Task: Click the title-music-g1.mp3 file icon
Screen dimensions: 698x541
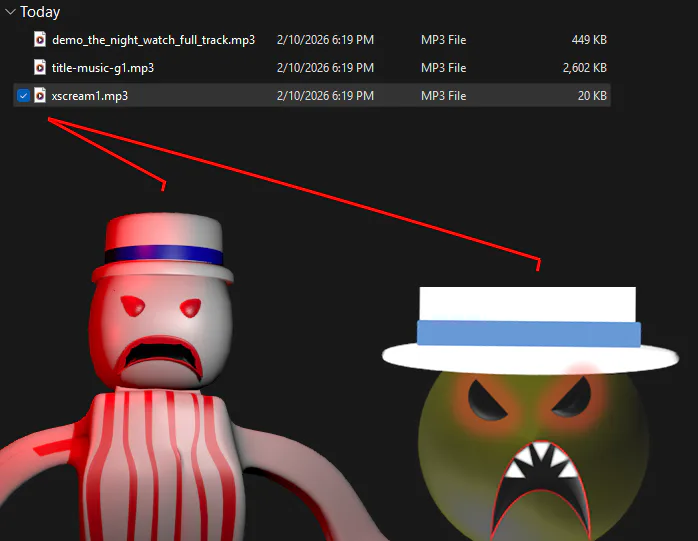Action: tap(40, 67)
